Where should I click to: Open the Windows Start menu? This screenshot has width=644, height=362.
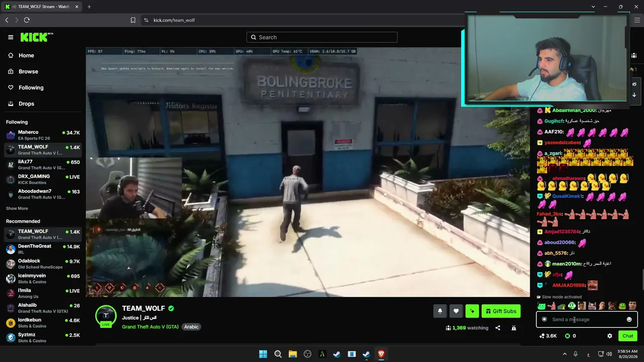point(263,354)
